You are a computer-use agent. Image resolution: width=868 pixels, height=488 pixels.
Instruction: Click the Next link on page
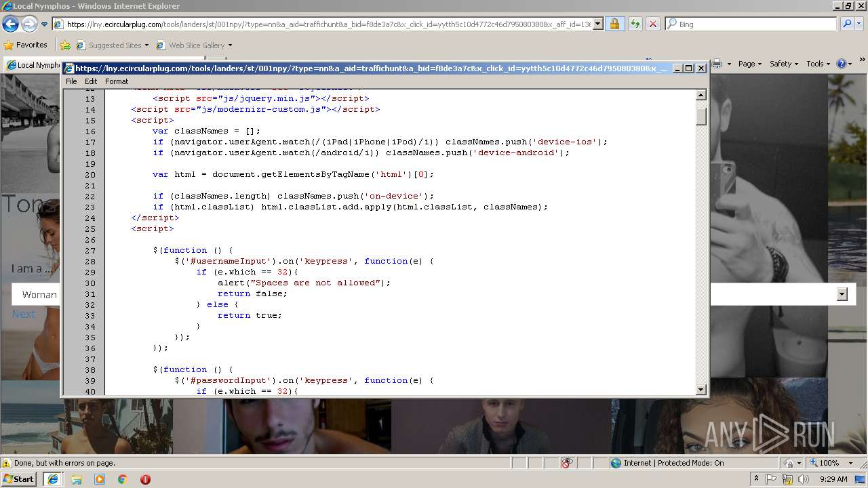tap(24, 314)
